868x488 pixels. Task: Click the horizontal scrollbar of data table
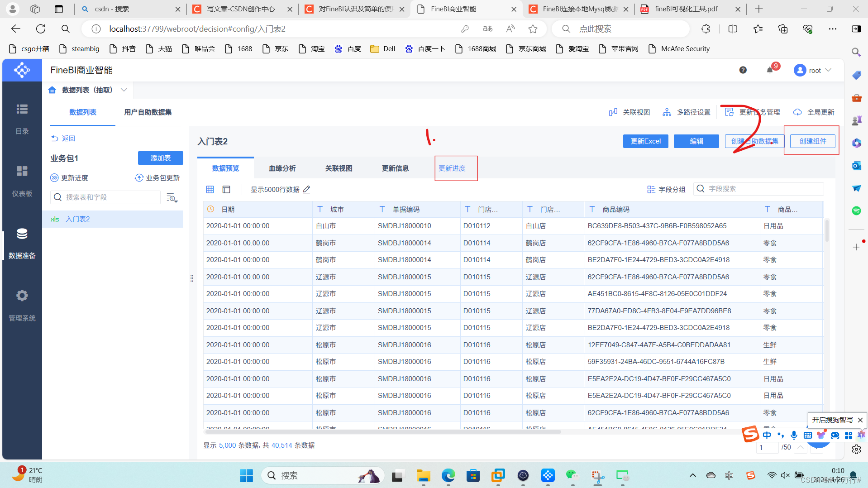coord(382,432)
